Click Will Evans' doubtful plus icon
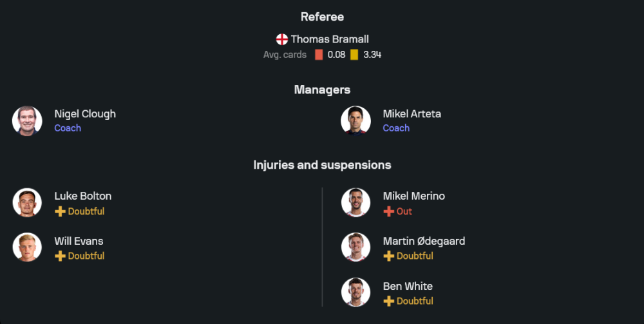The height and width of the screenshot is (324, 644). 60,256
